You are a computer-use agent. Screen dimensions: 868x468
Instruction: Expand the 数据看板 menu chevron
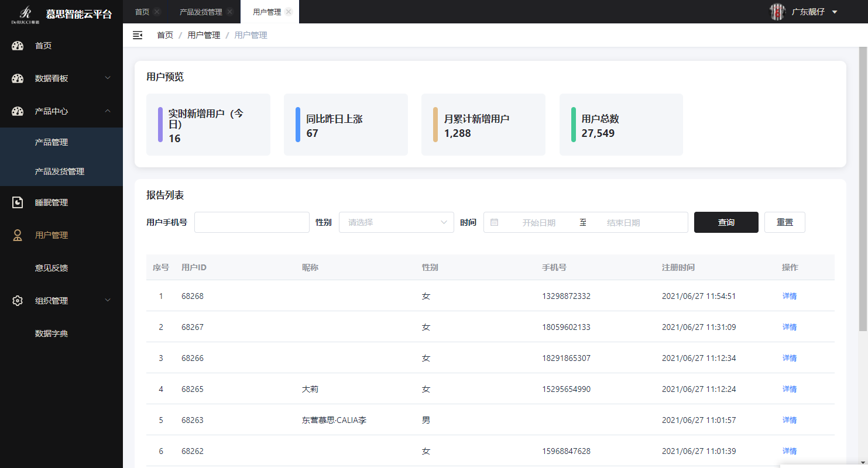pyautogui.click(x=108, y=78)
